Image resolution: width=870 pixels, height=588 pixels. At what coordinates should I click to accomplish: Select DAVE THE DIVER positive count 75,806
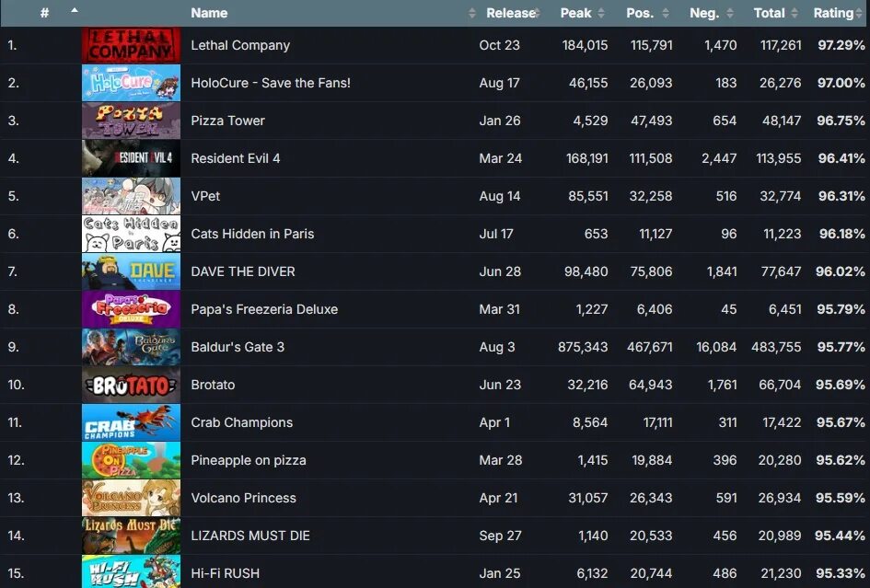point(651,271)
